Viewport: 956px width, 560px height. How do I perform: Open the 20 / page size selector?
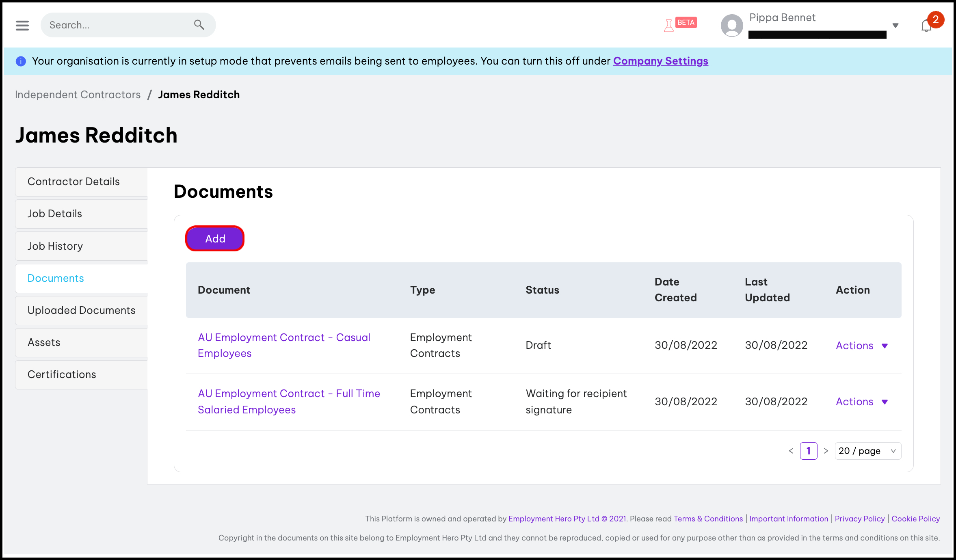867,451
